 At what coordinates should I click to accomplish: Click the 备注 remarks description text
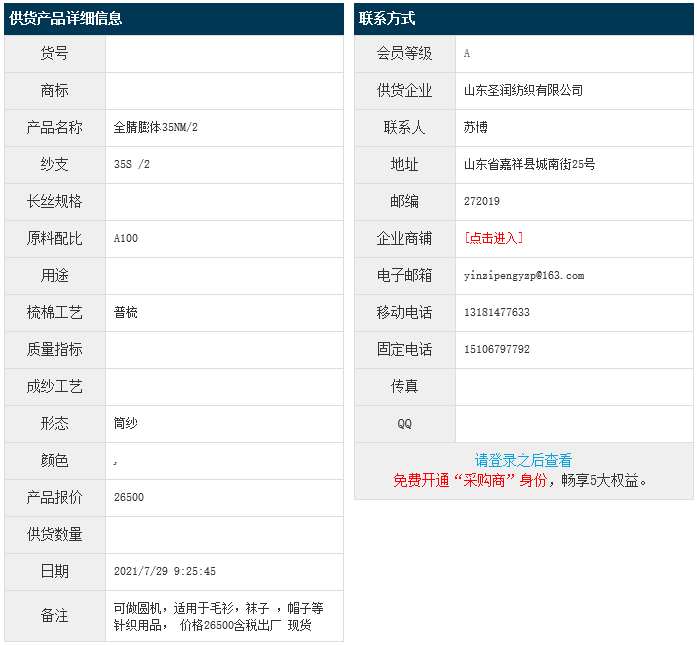pos(218,616)
